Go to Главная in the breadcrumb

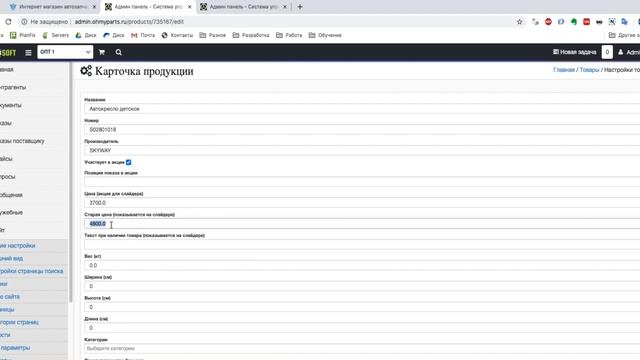[x=564, y=70]
